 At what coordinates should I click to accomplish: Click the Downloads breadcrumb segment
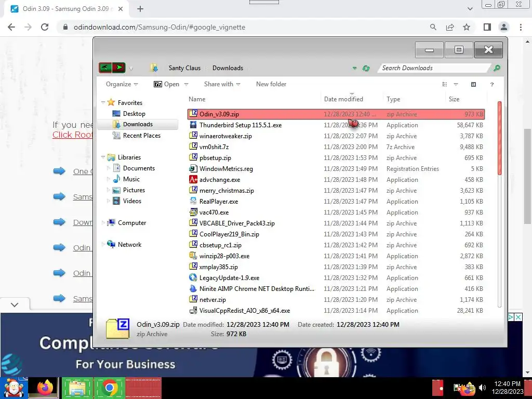(228, 68)
